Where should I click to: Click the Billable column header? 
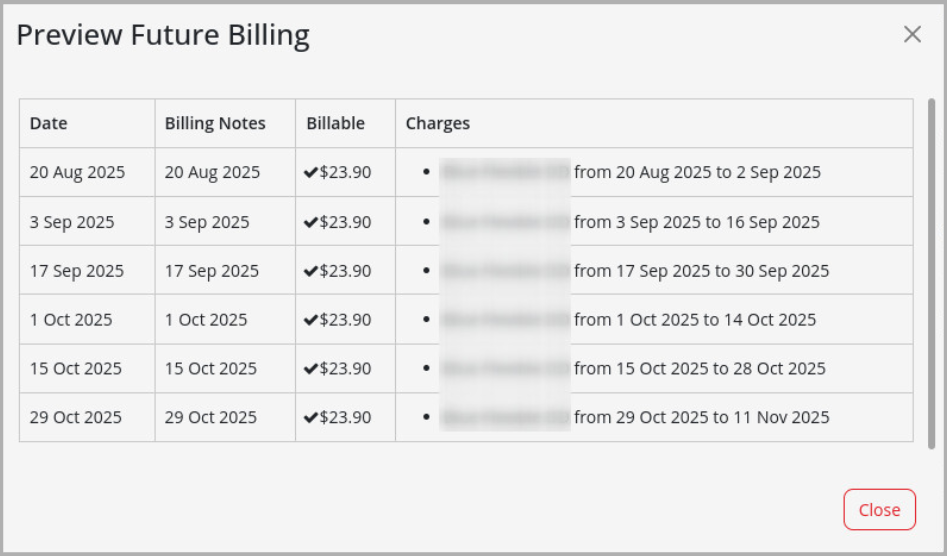coord(336,124)
